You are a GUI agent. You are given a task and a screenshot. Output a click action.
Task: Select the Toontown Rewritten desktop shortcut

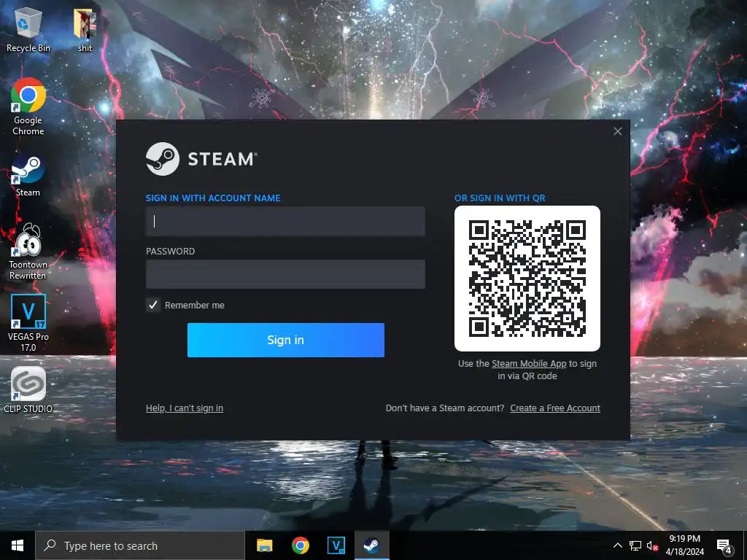(28, 252)
